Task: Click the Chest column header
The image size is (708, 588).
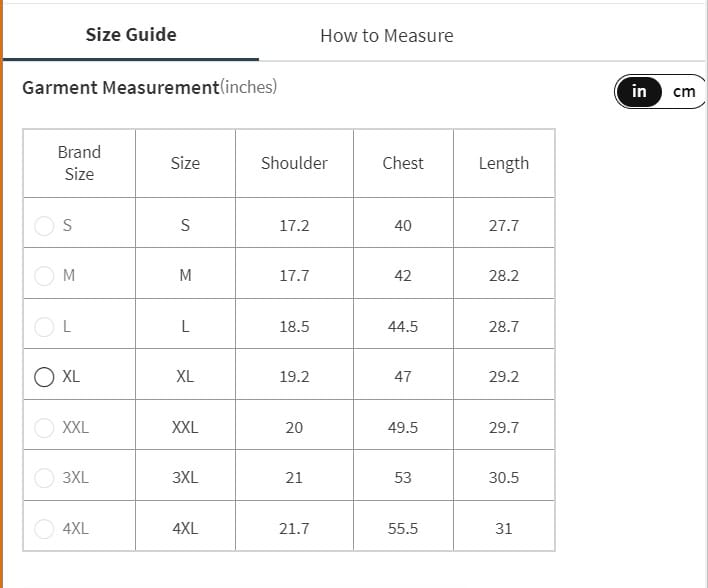Action: 403,163
